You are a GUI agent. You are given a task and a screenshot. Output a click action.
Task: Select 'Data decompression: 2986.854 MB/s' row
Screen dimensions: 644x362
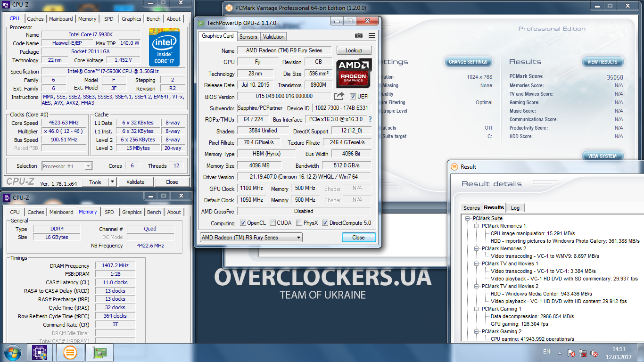coord(532,316)
